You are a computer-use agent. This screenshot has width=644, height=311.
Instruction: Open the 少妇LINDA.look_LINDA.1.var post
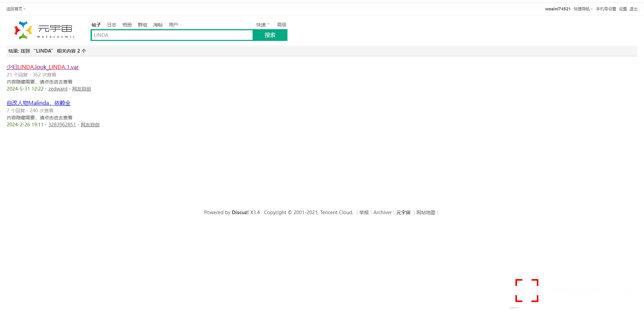[43, 67]
